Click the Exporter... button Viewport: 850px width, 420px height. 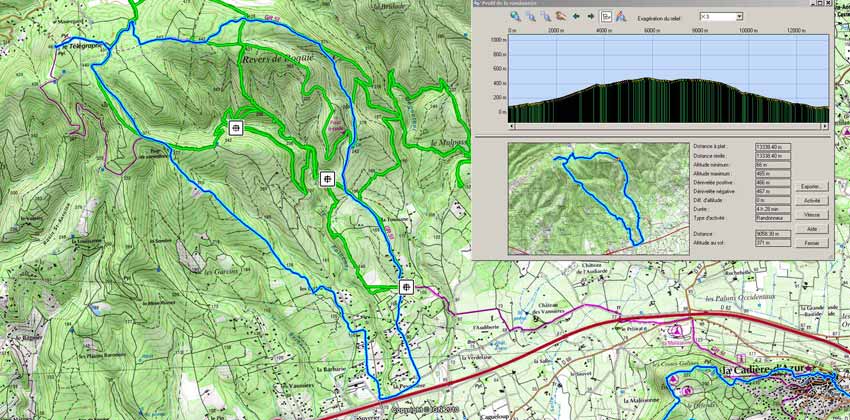tap(811, 187)
